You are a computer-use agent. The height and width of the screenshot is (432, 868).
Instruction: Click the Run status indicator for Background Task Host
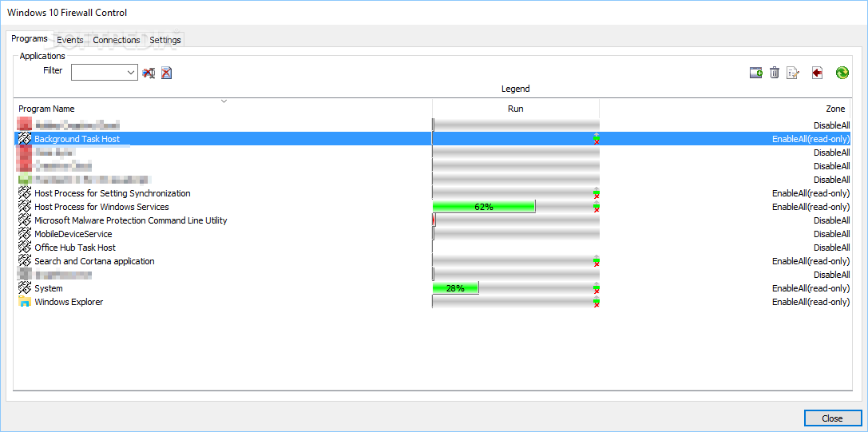(x=597, y=138)
